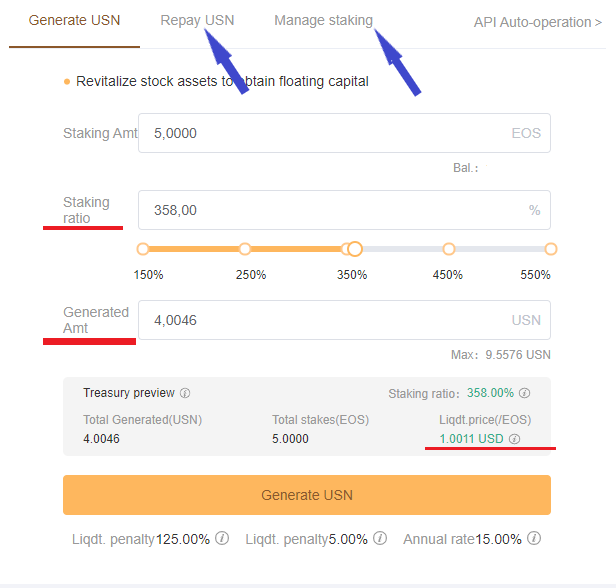Open info icon after Liqdt. penalty 125.00%

[222, 538]
